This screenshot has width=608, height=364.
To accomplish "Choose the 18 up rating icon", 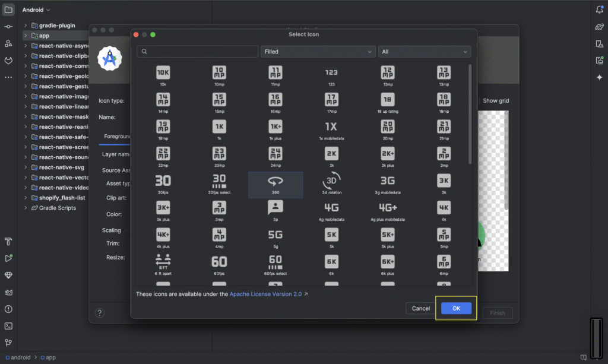I will (x=387, y=100).
